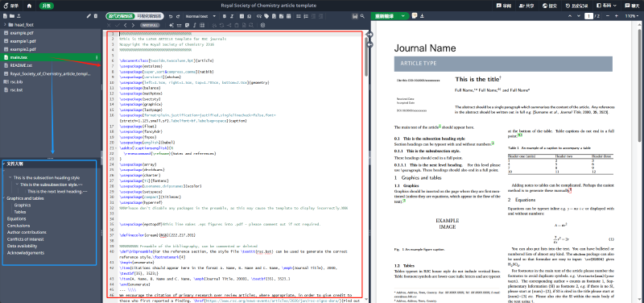Open the recompile options dropdown arrow

pos(403,16)
